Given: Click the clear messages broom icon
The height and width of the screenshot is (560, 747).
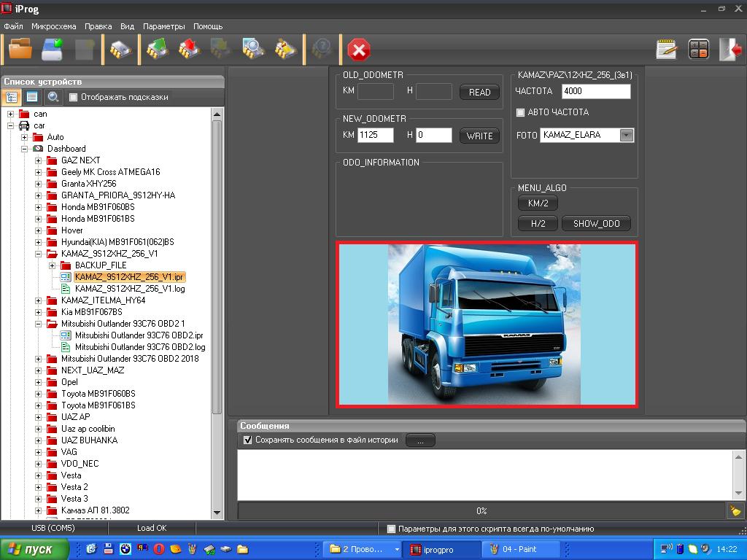Looking at the screenshot, I should [x=735, y=510].
